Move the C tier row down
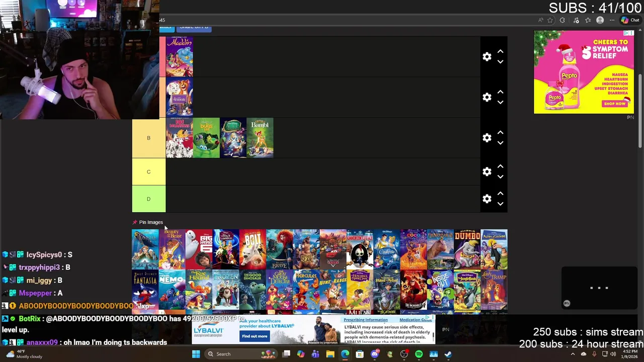 (x=500, y=177)
